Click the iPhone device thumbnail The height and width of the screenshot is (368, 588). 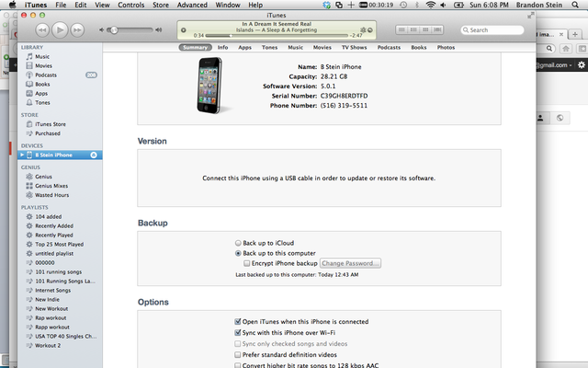click(210, 86)
